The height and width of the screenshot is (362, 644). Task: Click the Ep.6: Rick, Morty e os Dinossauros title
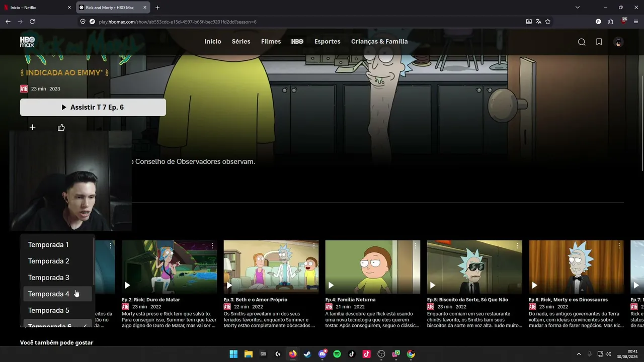coord(568,300)
